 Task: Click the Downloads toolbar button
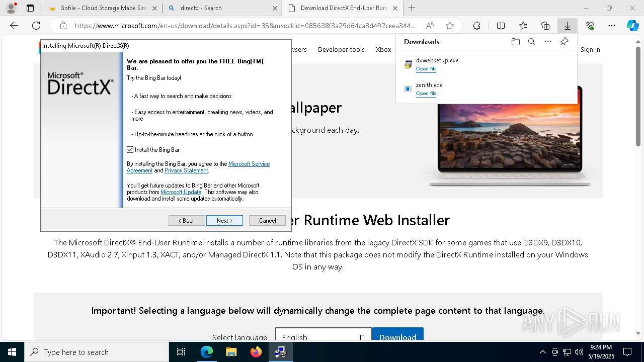(567, 26)
